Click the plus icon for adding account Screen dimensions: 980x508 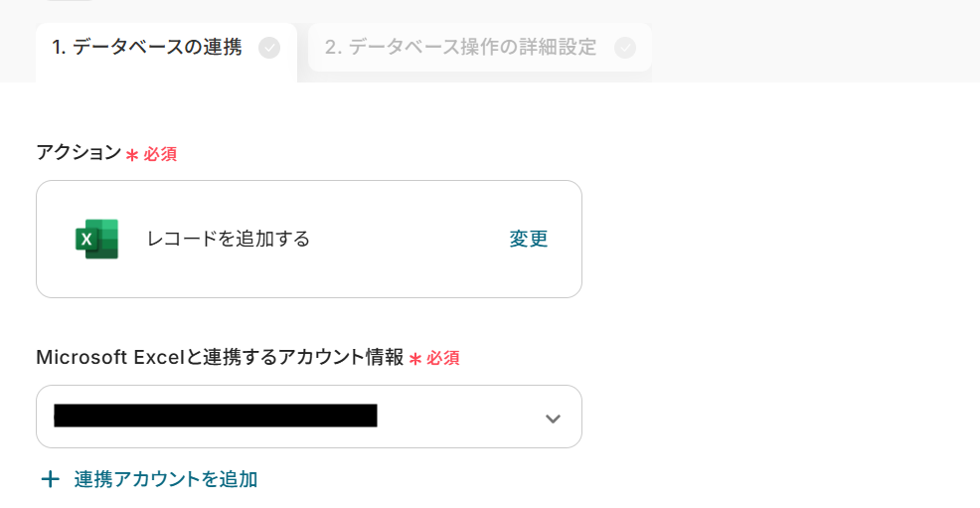[x=50, y=480]
